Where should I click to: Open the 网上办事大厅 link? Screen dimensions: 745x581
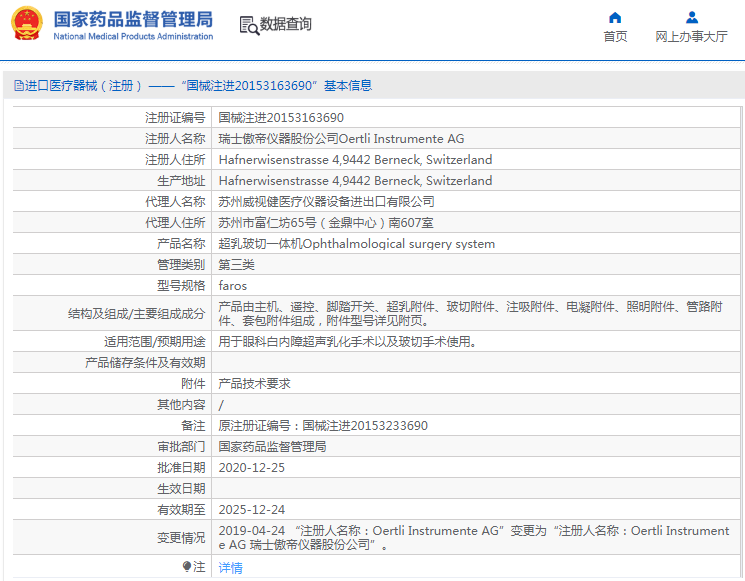coord(691,37)
